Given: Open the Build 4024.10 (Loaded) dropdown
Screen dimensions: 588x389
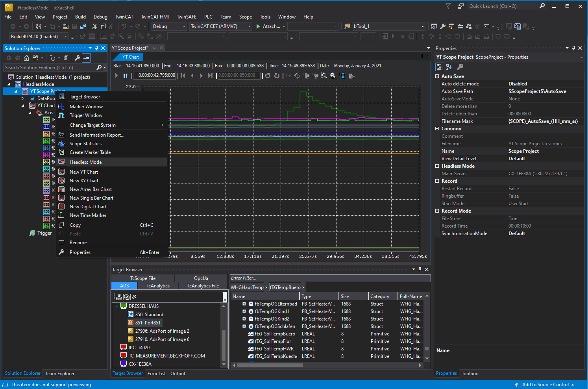Looking at the screenshot, I should [39, 37].
